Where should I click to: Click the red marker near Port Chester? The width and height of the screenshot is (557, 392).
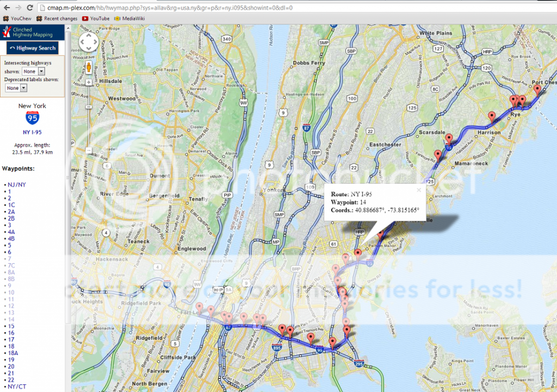537,90
